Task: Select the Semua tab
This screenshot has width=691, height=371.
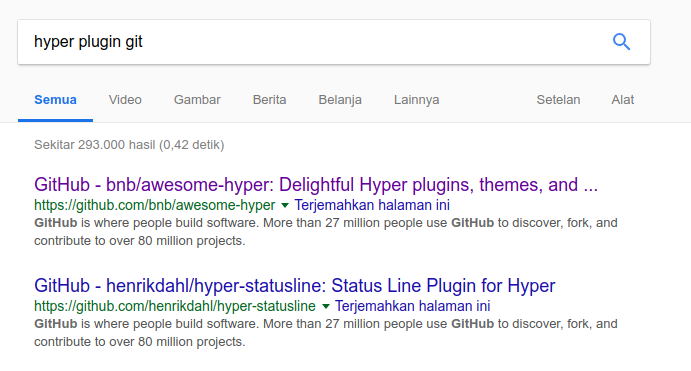Action: click(x=56, y=100)
